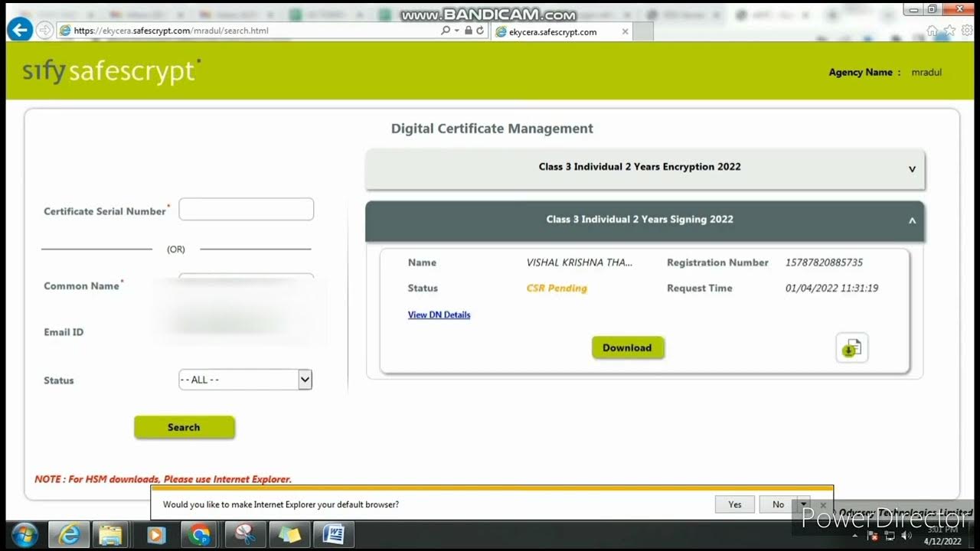The image size is (980, 551).
Task: Open the browser Tools gear icon
Action: click(967, 31)
